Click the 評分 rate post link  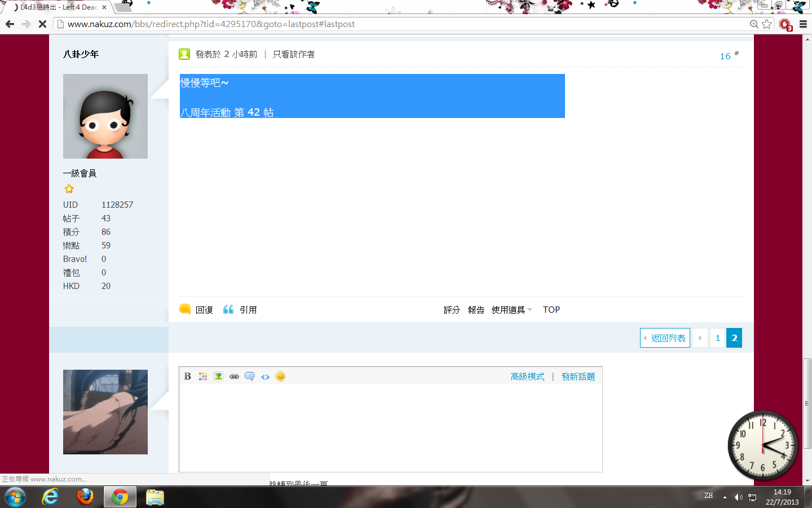[x=452, y=310]
